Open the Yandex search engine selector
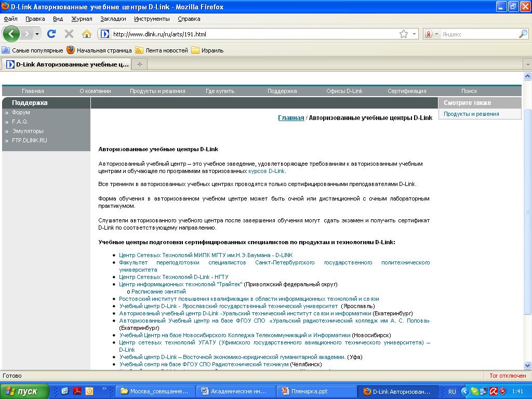This screenshot has height=399, width=532. (x=432, y=34)
